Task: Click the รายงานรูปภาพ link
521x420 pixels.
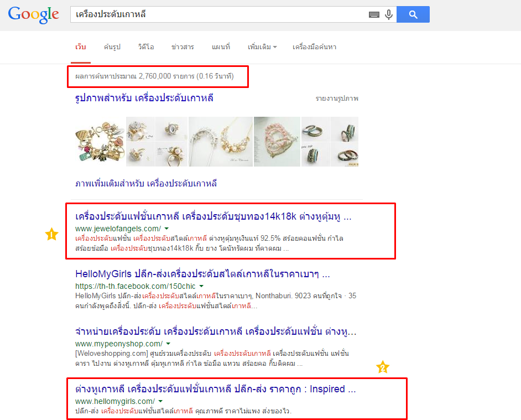Action: 337,98
